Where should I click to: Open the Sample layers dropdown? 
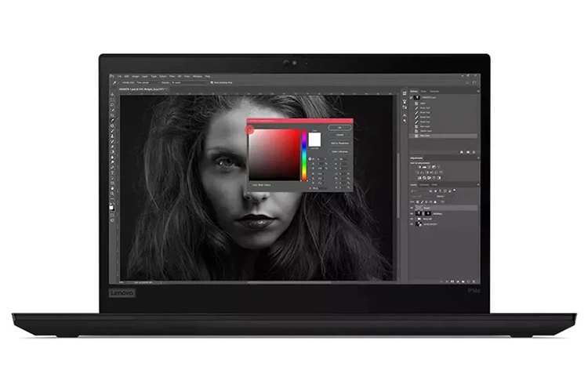(189, 82)
